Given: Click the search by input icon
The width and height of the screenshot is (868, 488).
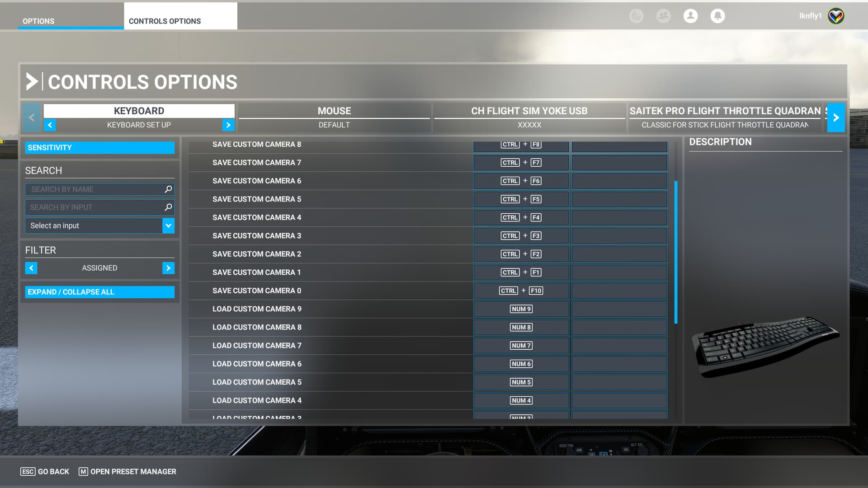Looking at the screenshot, I should 168,207.
